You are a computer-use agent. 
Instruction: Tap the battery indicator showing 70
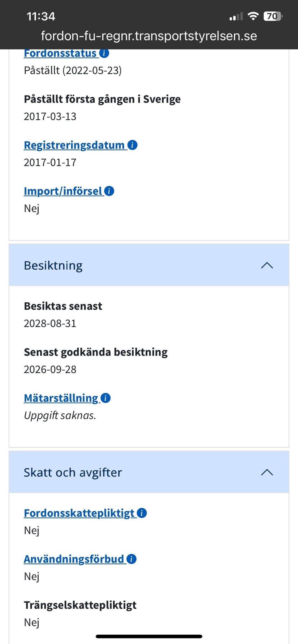pos(273,16)
